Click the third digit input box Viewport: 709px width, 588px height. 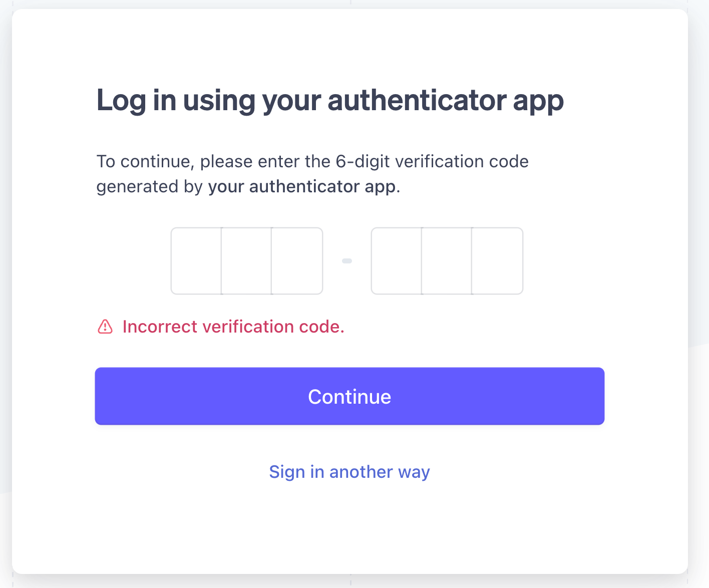(x=297, y=261)
